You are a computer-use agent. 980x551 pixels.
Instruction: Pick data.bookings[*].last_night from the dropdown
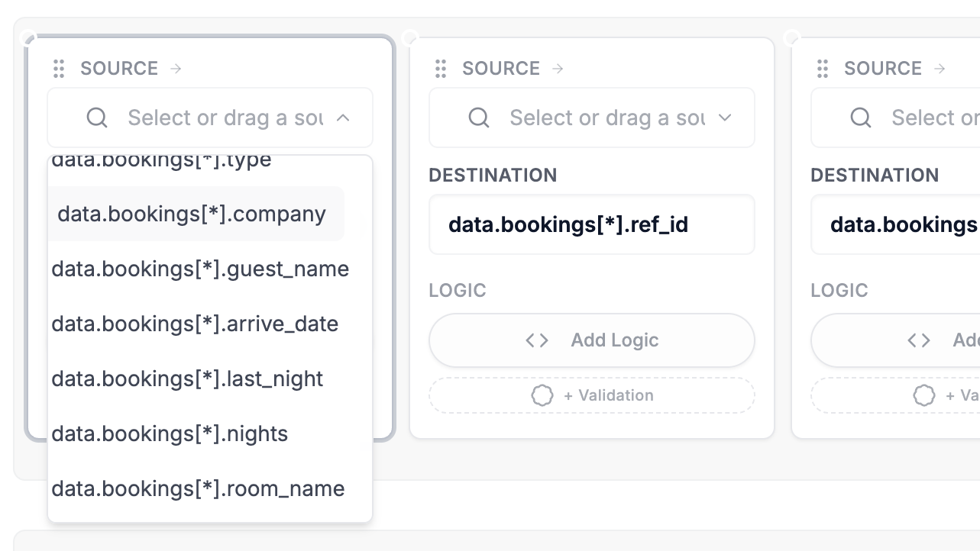click(187, 379)
